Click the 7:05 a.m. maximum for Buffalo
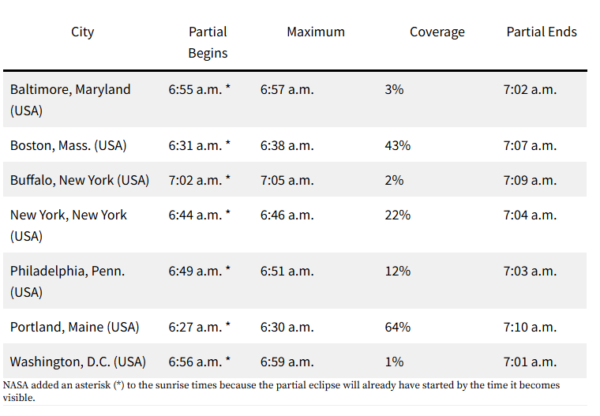The height and width of the screenshot is (416, 600). tap(287, 180)
